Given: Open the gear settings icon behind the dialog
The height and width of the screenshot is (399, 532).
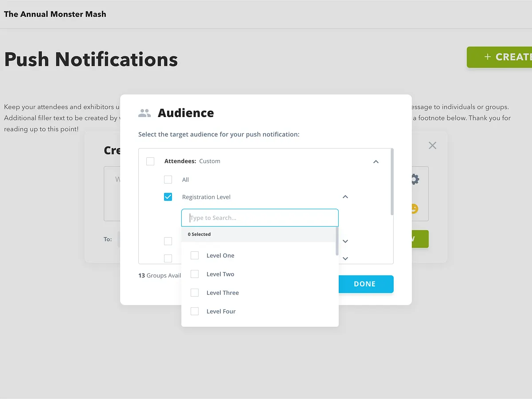Looking at the screenshot, I should (x=414, y=179).
